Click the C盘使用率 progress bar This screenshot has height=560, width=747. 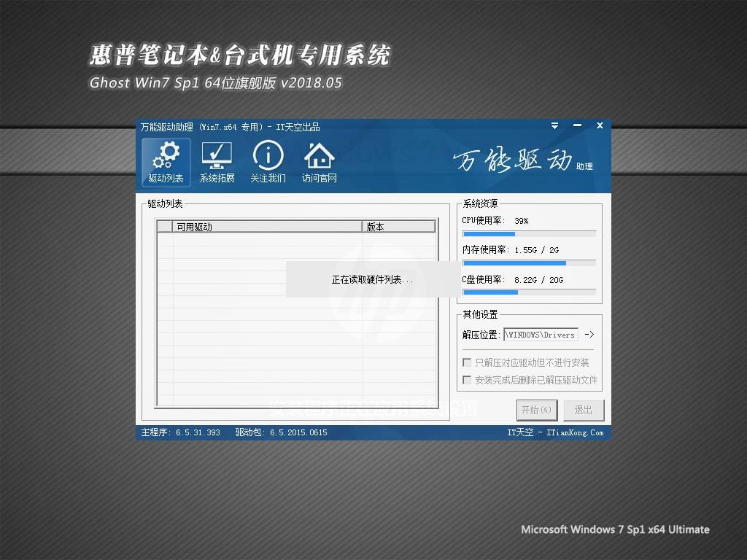click(529, 292)
